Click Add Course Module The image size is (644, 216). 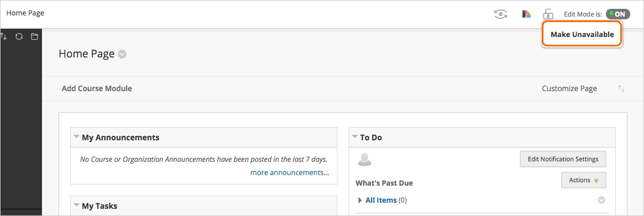[97, 88]
